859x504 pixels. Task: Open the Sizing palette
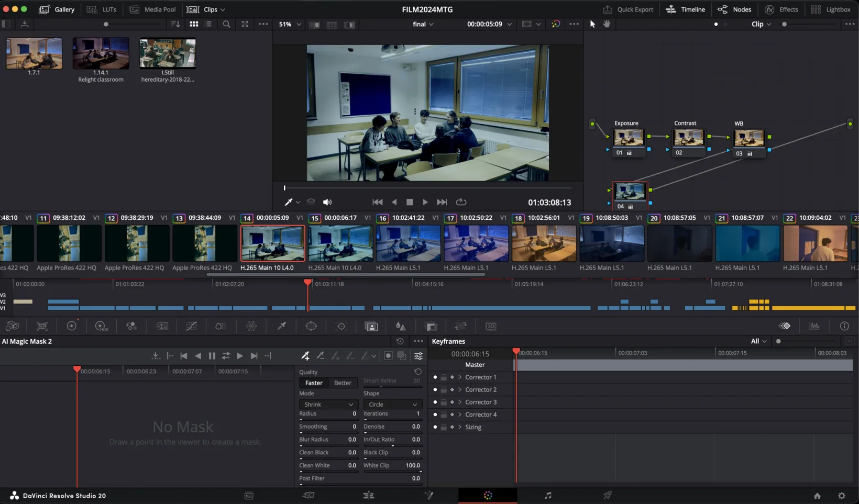point(461,326)
